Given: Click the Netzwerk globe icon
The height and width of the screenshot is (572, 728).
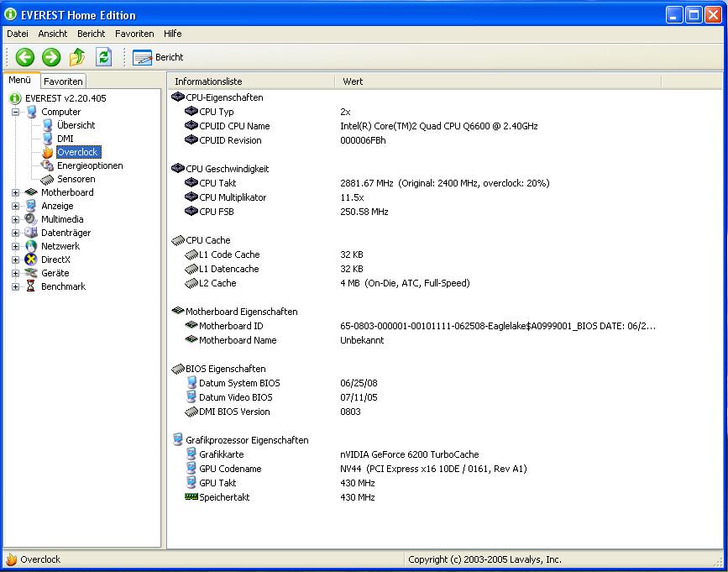Looking at the screenshot, I should click(31, 246).
